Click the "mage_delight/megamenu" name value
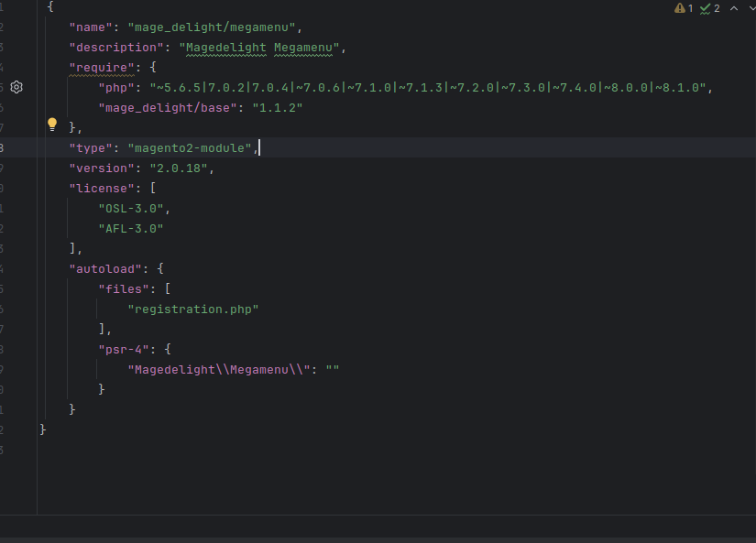The image size is (756, 543). tap(215, 27)
